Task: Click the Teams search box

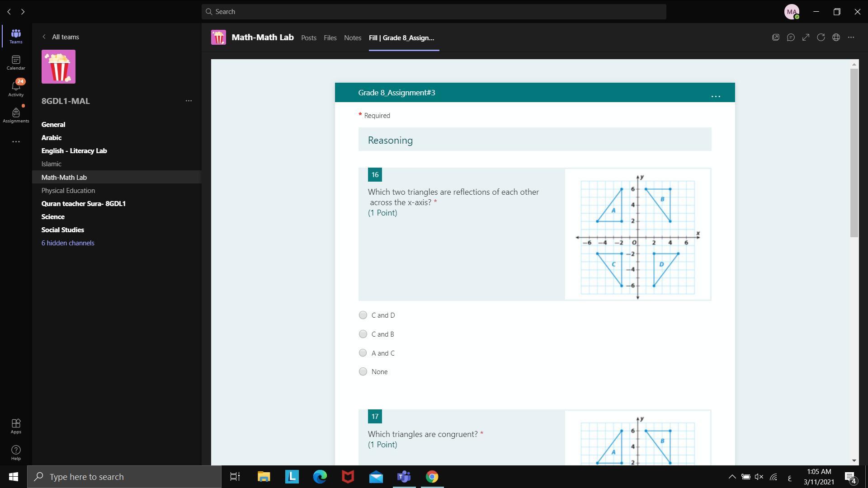Action: click(x=434, y=12)
